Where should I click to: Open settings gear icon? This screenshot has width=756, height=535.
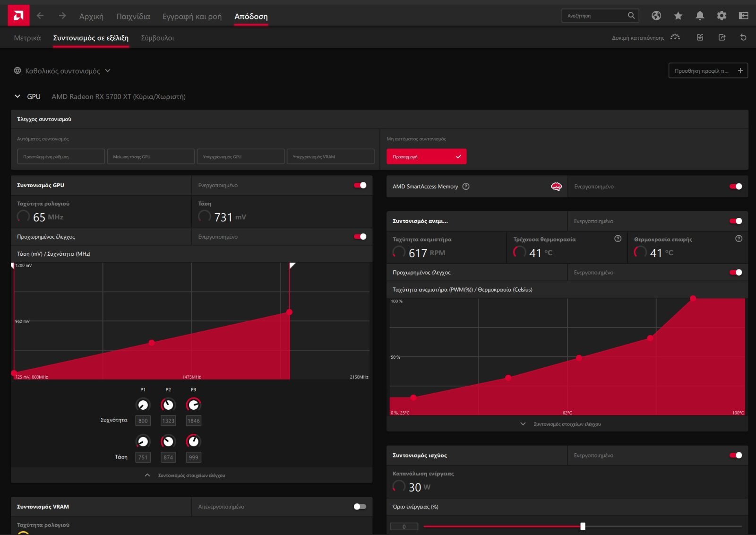722,16
